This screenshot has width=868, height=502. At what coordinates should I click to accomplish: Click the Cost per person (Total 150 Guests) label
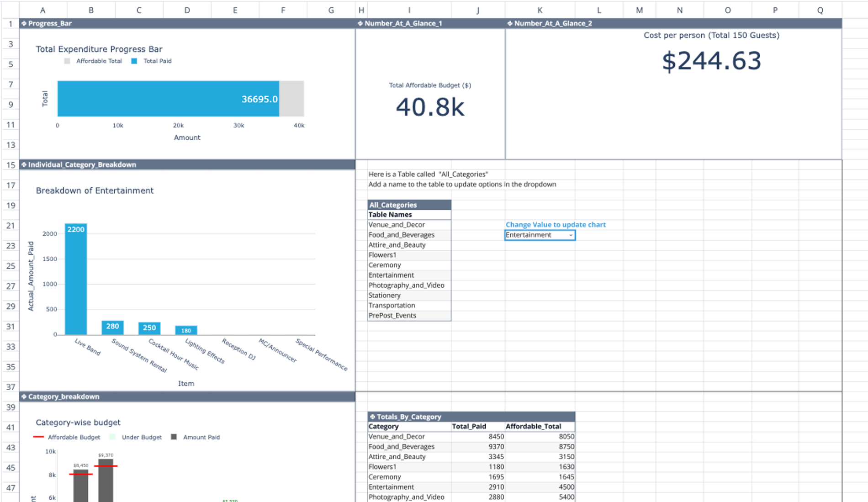[711, 35]
